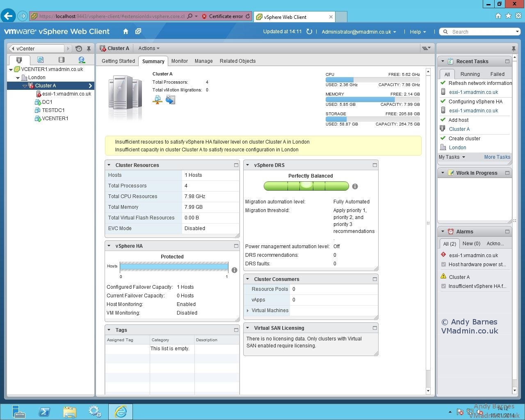This screenshot has height=420, width=525.
Task: Switch to the Monitor tab
Action: [180, 61]
